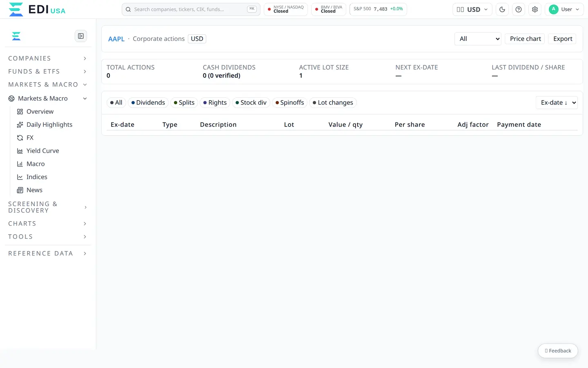Screen dimensions: 588x368
Task: Filter by Rights chip
Action: coord(215,103)
